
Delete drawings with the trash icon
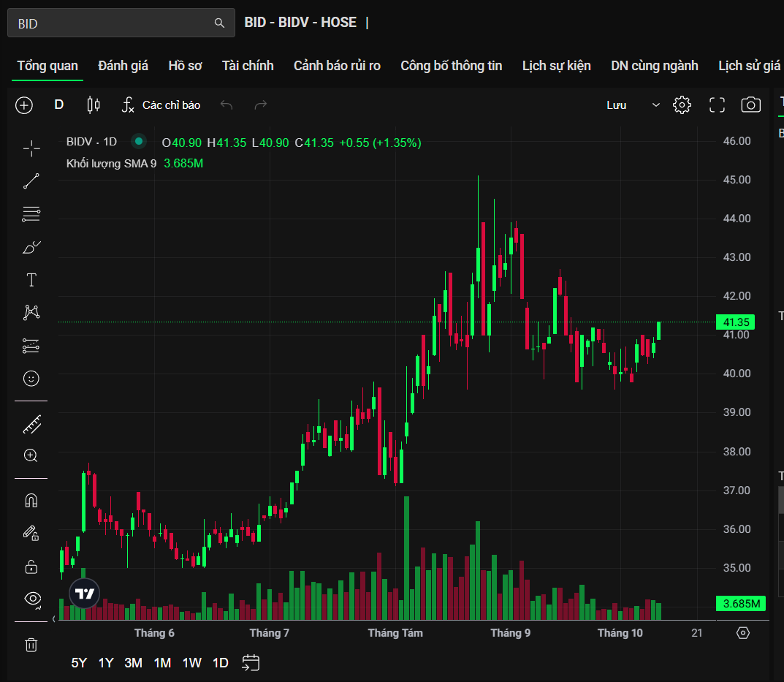pos(31,645)
